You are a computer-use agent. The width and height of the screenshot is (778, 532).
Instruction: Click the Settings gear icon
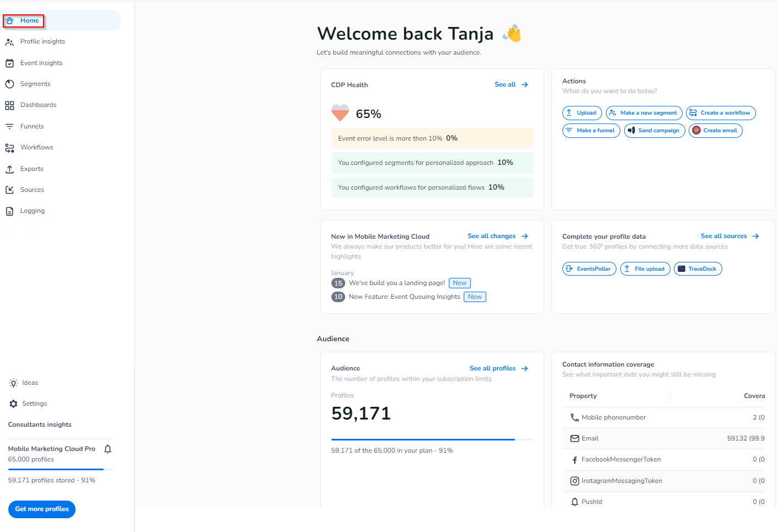tap(14, 404)
